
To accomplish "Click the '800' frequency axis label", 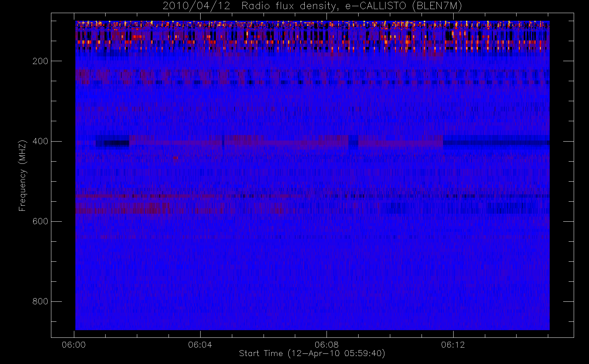I will coord(40,301).
